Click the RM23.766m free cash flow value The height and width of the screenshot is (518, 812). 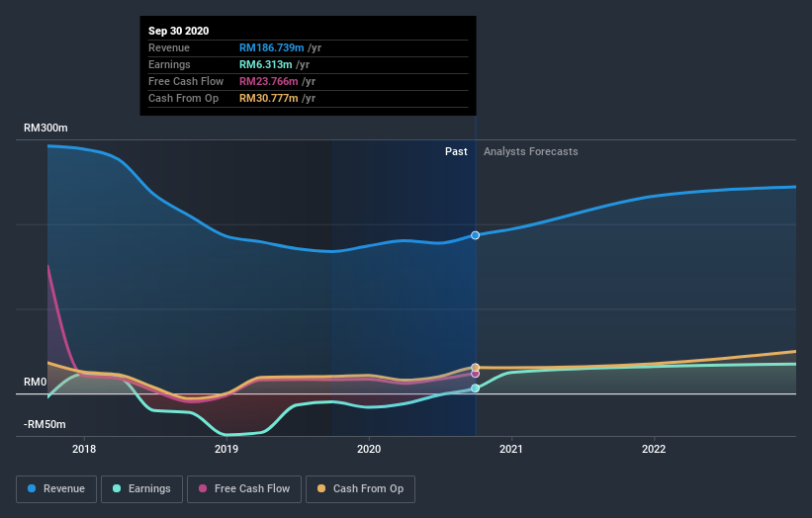[x=269, y=81]
